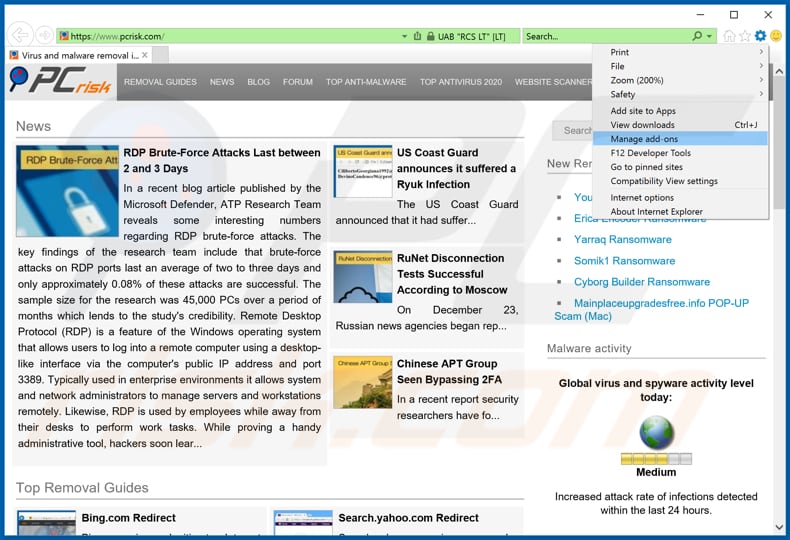Click the Medium threat level meter
Screen dimensions: 790x540
[656, 459]
